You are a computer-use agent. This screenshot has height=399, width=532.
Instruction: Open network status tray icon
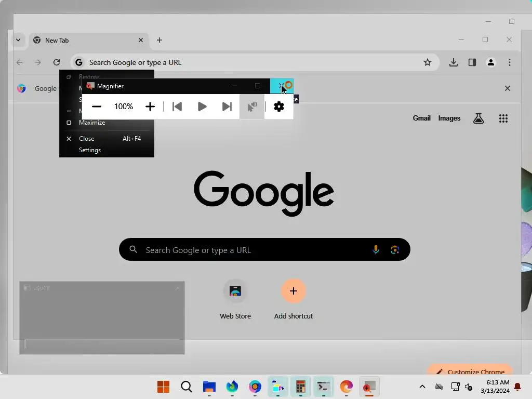(455, 387)
